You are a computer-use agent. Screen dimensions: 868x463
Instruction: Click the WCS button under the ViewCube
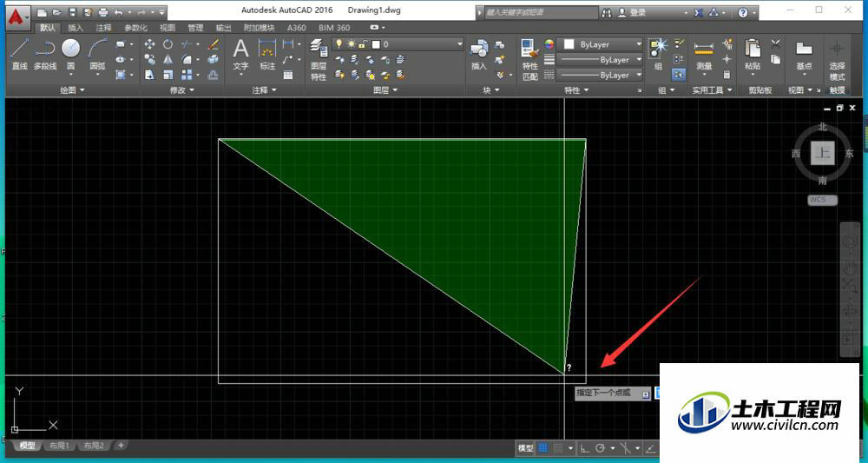point(822,200)
